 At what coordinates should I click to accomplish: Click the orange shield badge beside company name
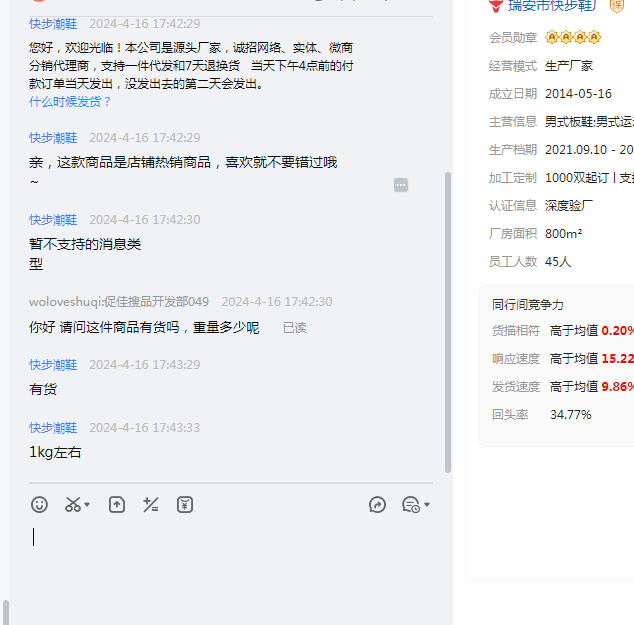(x=617, y=6)
